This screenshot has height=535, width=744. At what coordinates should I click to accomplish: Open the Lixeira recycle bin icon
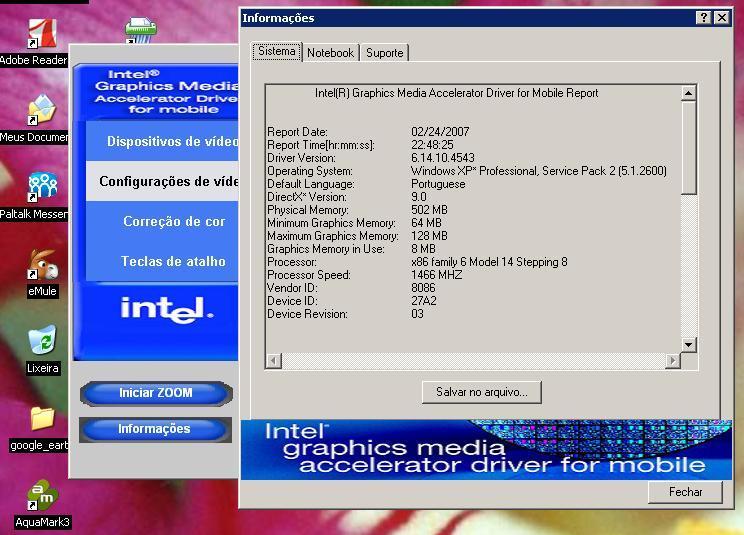42,342
